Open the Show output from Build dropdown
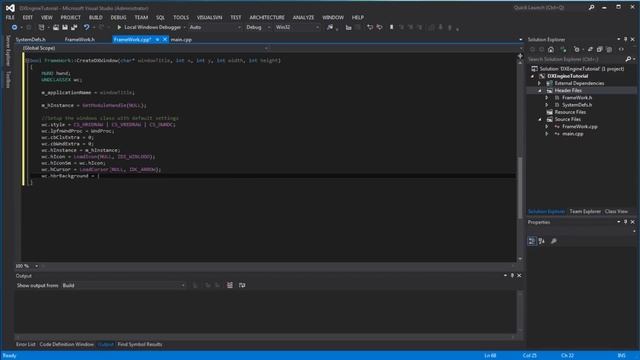640x360 pixels. (x=124, y=285)
